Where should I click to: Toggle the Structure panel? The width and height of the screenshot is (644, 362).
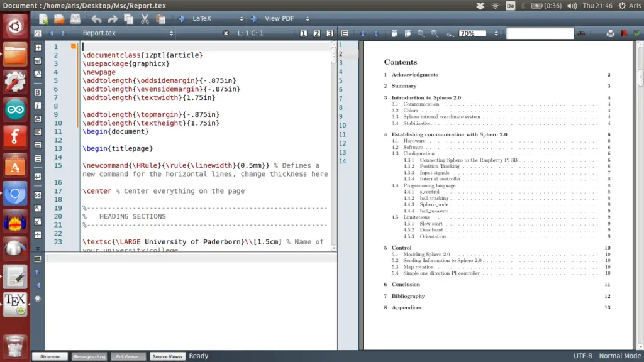[x=50, y=356]
